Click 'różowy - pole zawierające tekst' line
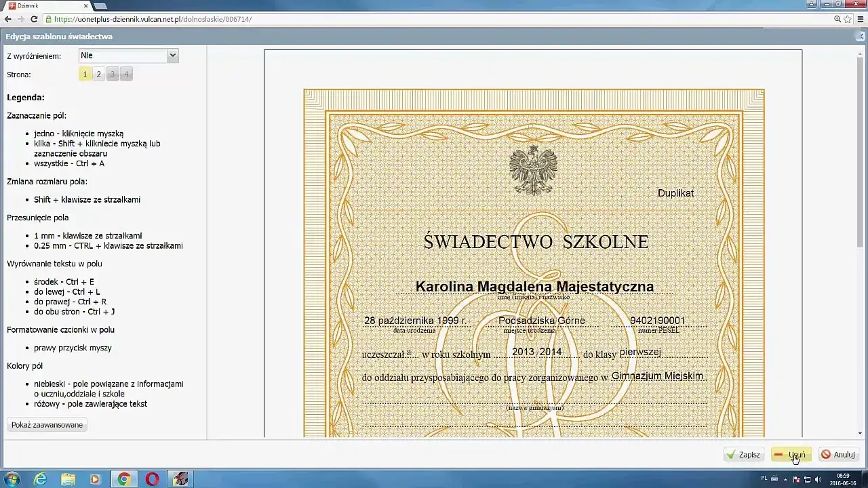The image size is (868, 488). [90, 404]
